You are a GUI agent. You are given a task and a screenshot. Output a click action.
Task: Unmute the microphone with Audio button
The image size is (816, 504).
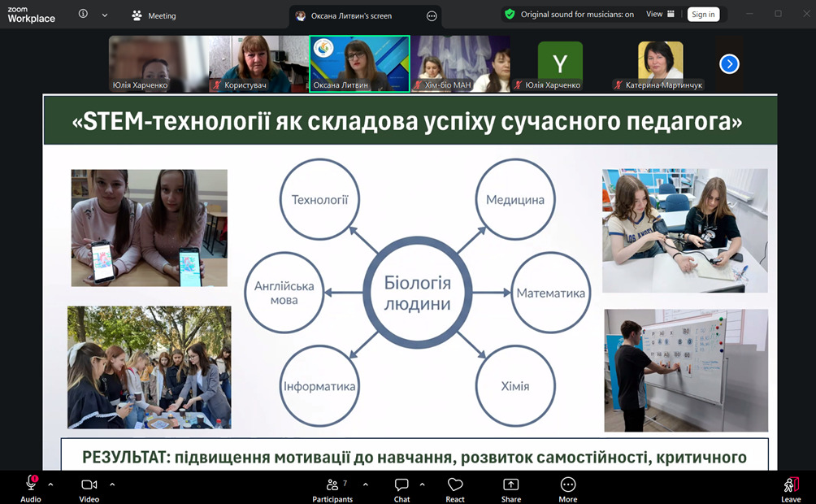[31, 487]
